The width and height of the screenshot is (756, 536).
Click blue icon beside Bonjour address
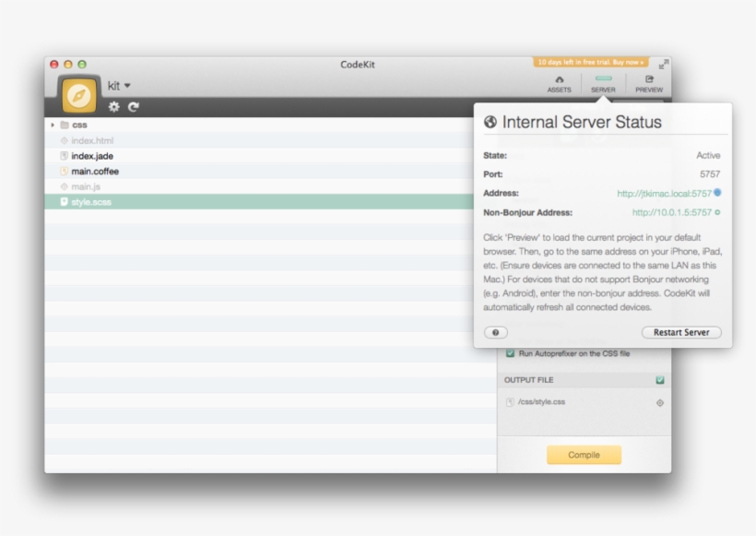pyautogui.click(x=717, y=193)
